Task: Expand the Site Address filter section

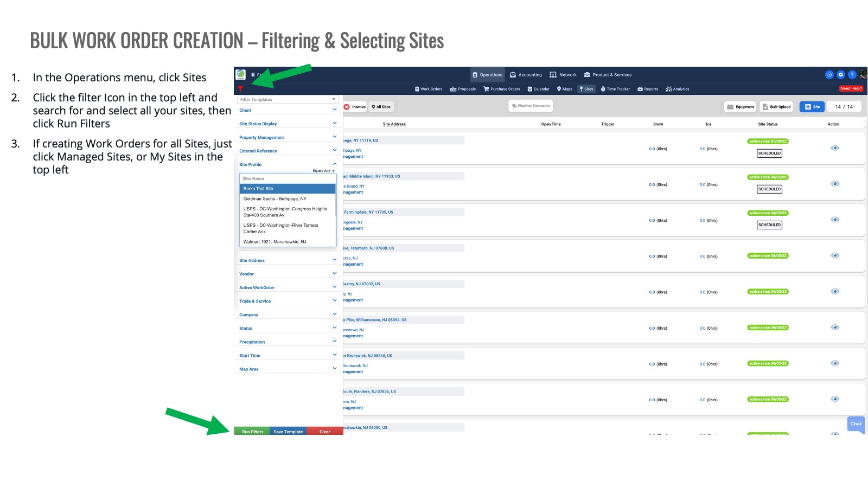Action: click(288, 260)
